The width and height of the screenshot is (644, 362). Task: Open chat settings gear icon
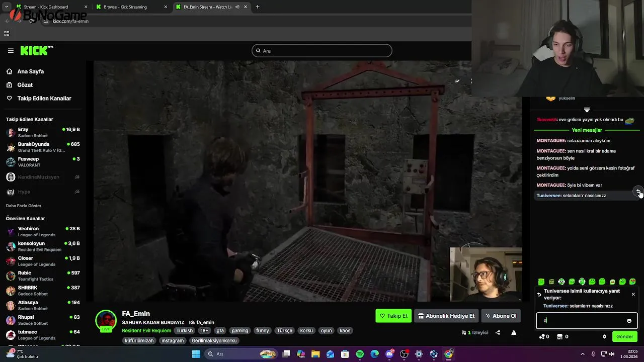tap(604, 336)
